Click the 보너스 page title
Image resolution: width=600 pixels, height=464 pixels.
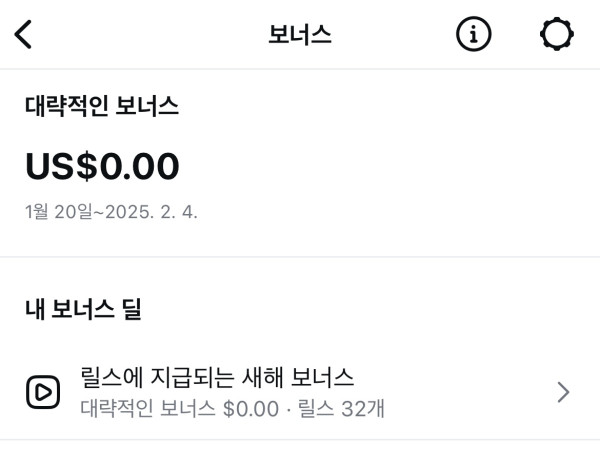tap(299, 35)
